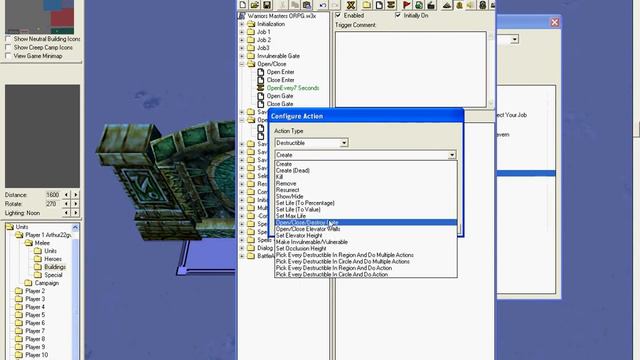Expand the Job3 category

pos(242,48)
